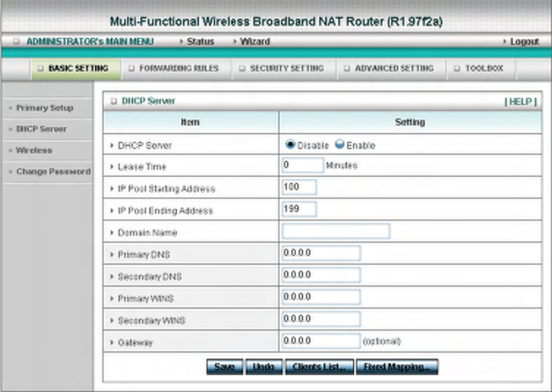Open the HELP link for DHCP Server

520,102
